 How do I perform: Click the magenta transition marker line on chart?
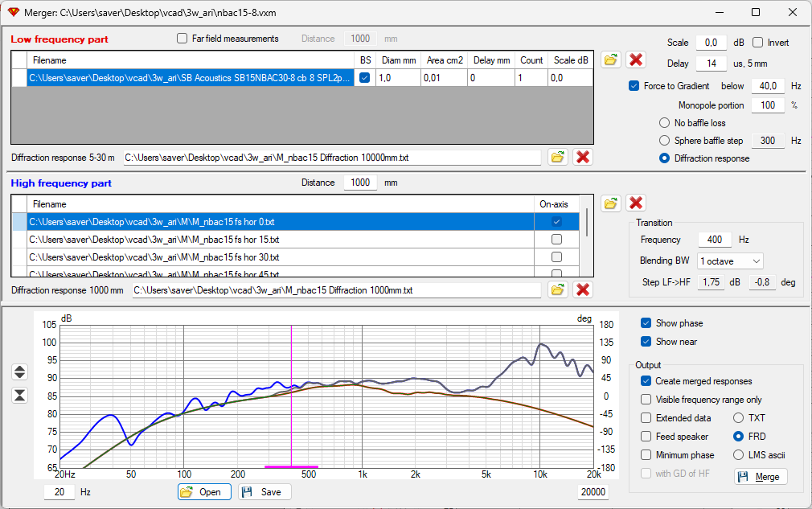[x=292, y=396]
